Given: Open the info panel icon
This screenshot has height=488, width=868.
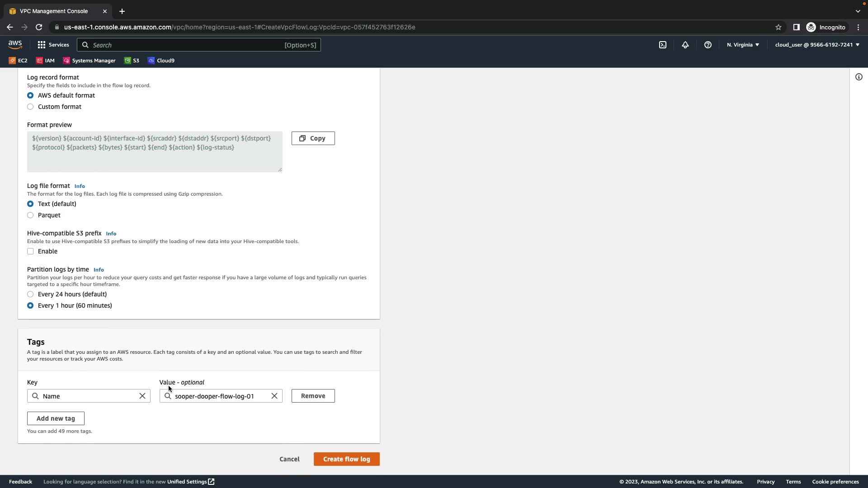Looking at the screenshot, I should (x=859, y=77).
